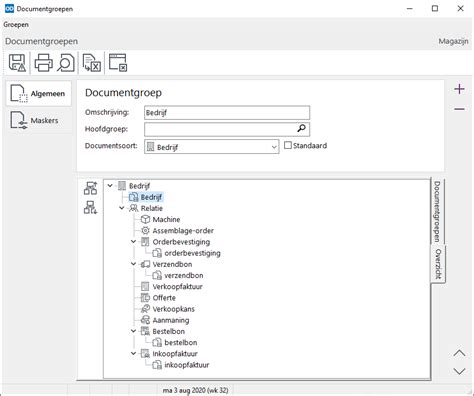This screenshot has width=474, height=396.
Task: Select the Verkoopkans label
Action: [173, 309]
